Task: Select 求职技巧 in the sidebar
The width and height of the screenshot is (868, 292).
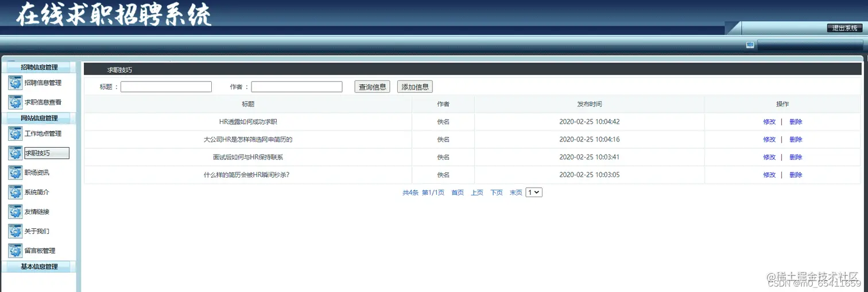Action: [46, 153]
